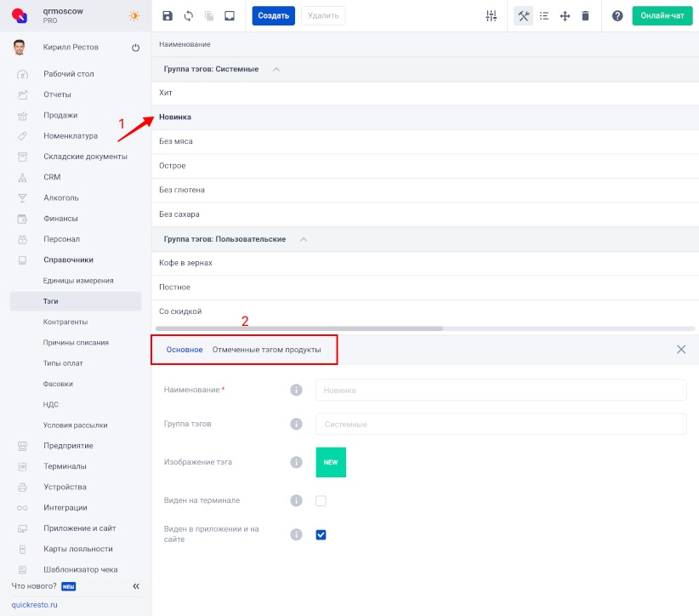The height and width of the screenshot is (616, 699).
Task: Click the refresh arrows icon in toolbar
Action: (188, 16)
